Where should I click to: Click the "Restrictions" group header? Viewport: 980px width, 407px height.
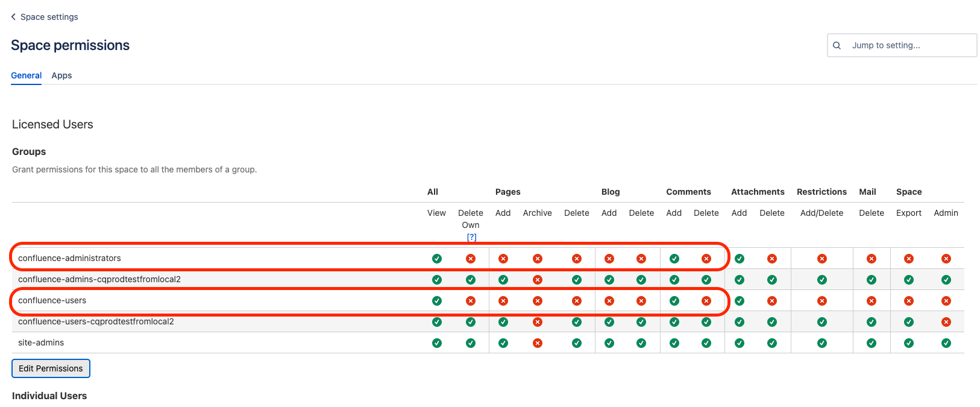(822, 192)
